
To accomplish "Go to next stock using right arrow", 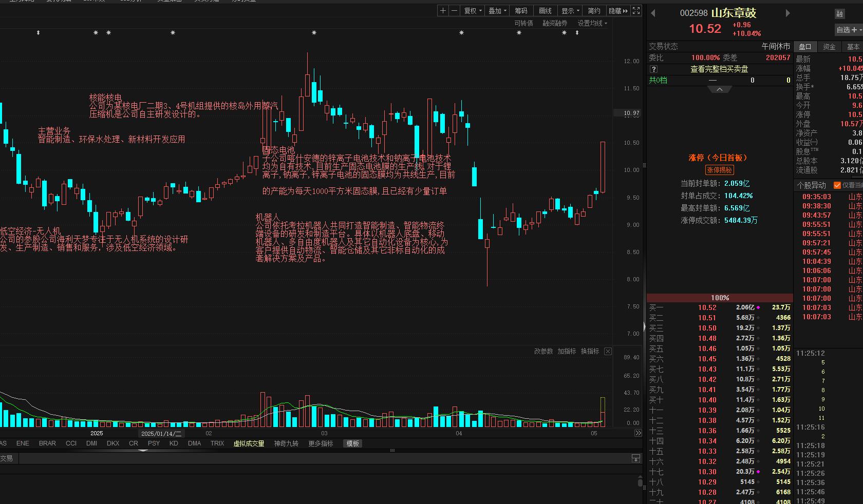I will tap(787, 13).
